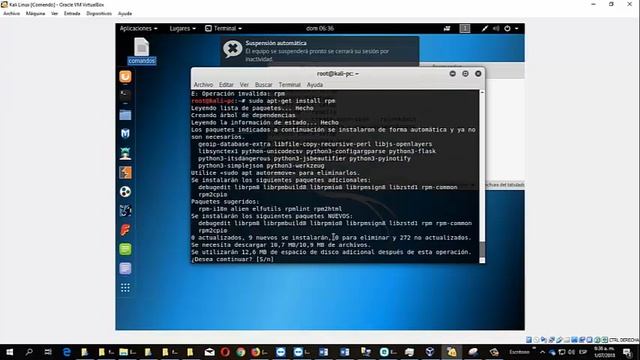Image resolution: width=640 pixels, height=360 pixels.
Task: Maximize the Kali terminal window
Action: click(x=465, y=73)
